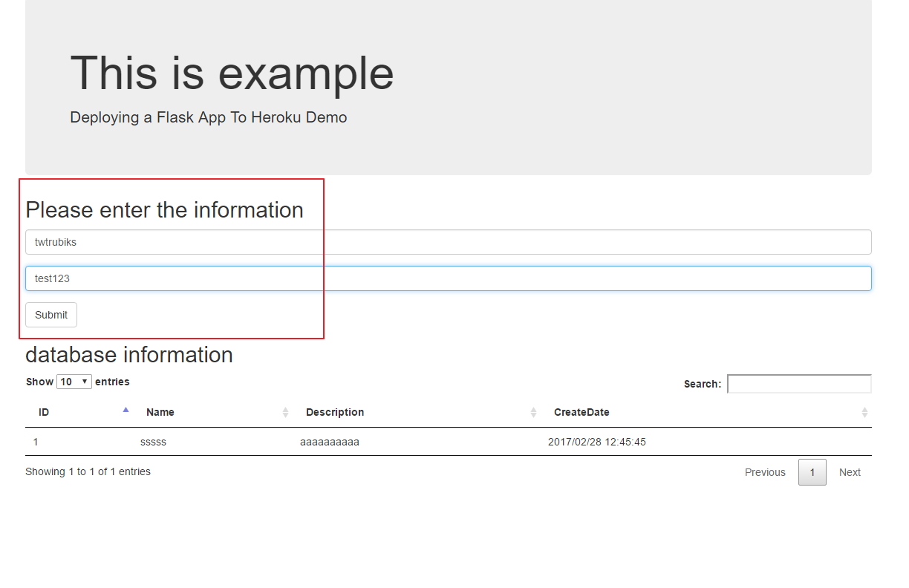
Task: Focus the Search input field
Action: click(x=799, y=384)
